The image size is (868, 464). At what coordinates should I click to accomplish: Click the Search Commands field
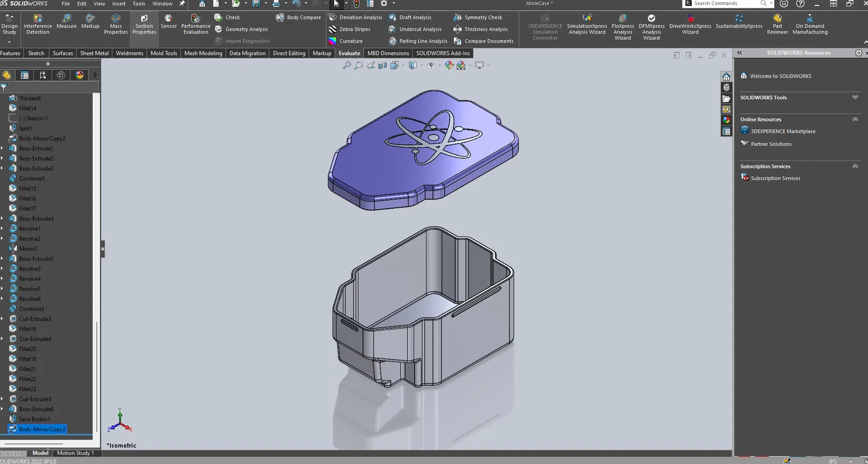(x=728, y=4)
